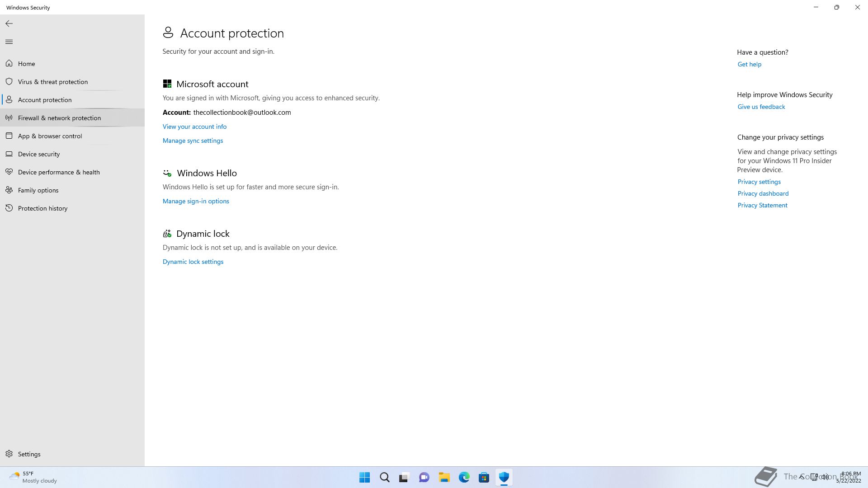Screen dimensions: 868x488
Task: Restore down the Windows Security window
Action: [x=837, y=7]
